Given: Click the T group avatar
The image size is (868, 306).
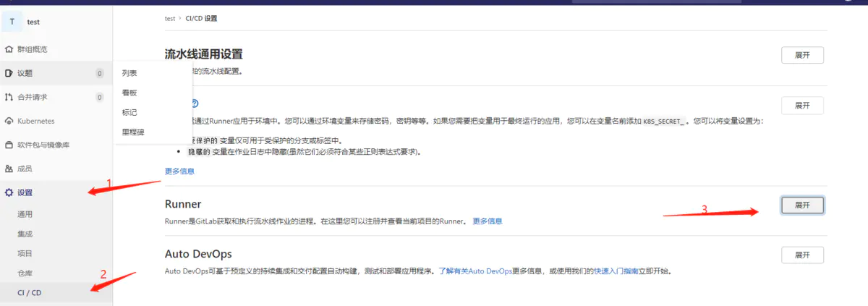Looking at the screenshot, I should pos(12,22).
